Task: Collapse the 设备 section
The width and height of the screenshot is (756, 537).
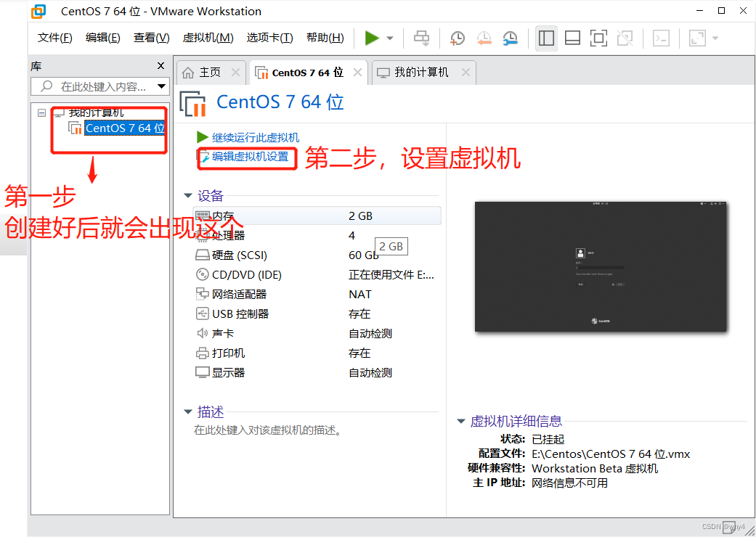Action: 187,195
